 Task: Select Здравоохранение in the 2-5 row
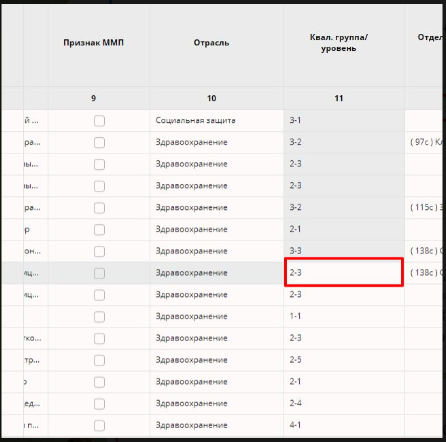pyautogui.click(x=216, y=360)
